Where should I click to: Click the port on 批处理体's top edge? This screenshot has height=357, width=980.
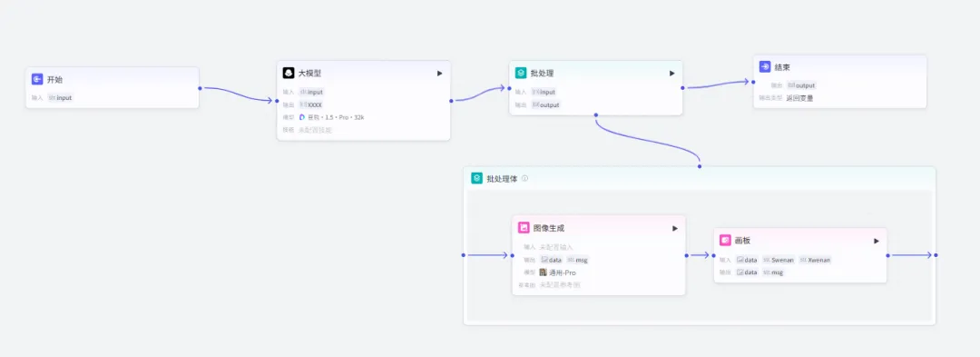[700, 166]
